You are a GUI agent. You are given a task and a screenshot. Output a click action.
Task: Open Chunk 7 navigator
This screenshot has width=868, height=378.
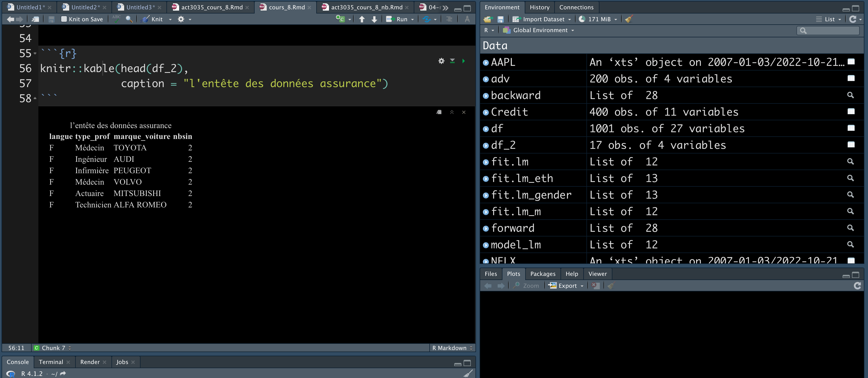coord(53,348)
